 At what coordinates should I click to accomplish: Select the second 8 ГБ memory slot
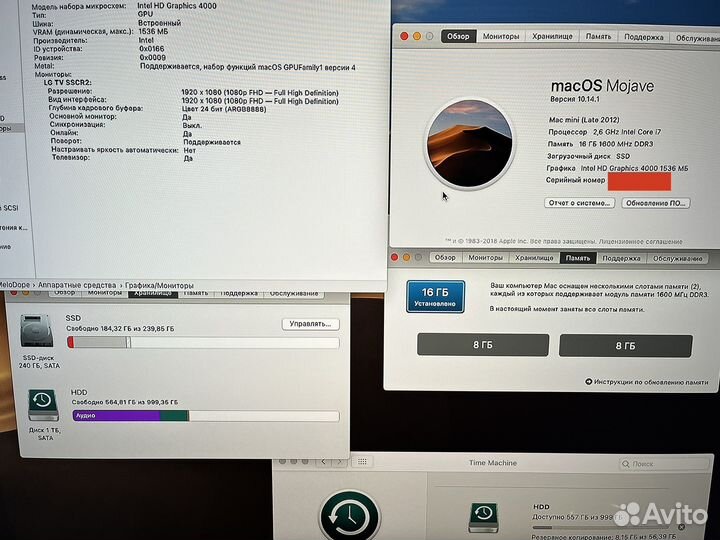pos(625,346)
